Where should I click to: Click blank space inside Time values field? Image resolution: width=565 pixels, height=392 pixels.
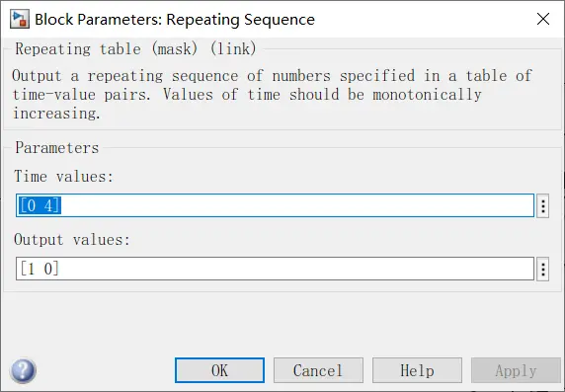[295, 205]
